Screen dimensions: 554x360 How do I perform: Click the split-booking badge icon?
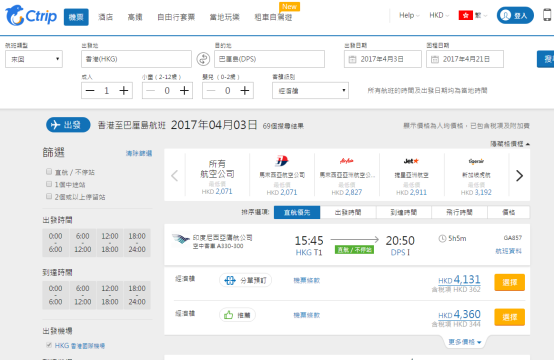click(230, 281)
